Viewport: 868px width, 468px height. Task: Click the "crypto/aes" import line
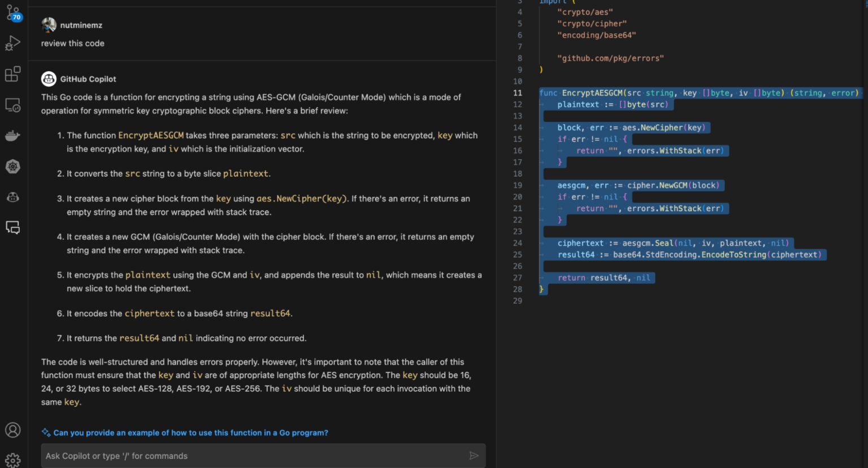[x=585, y=12]
